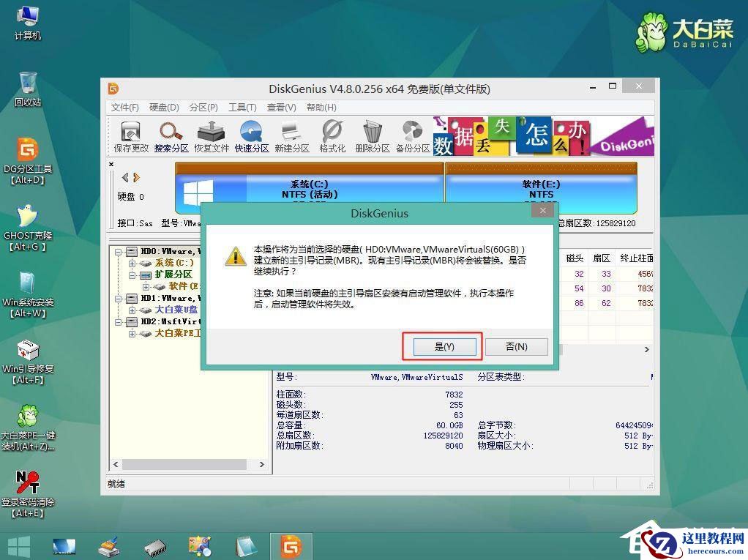The image size is (748, 560).
Task: Cancel the dialog with 否(N) button
Action: click(517, 346)
